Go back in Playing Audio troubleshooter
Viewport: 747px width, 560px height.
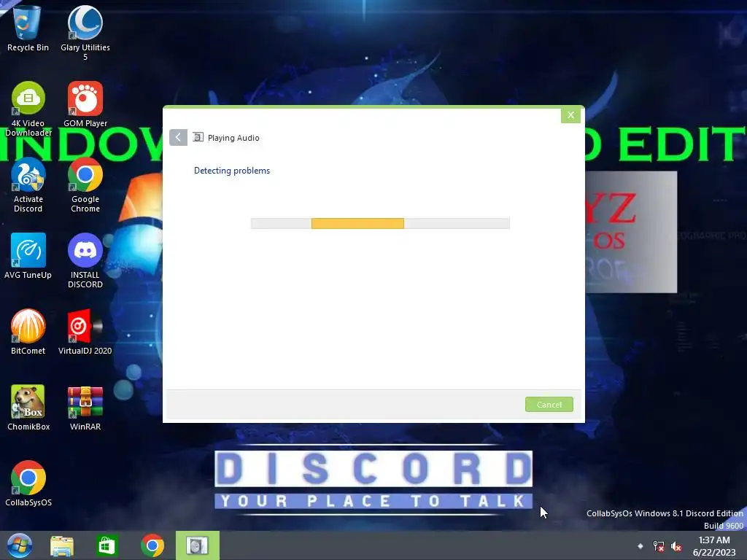(178, 137)
